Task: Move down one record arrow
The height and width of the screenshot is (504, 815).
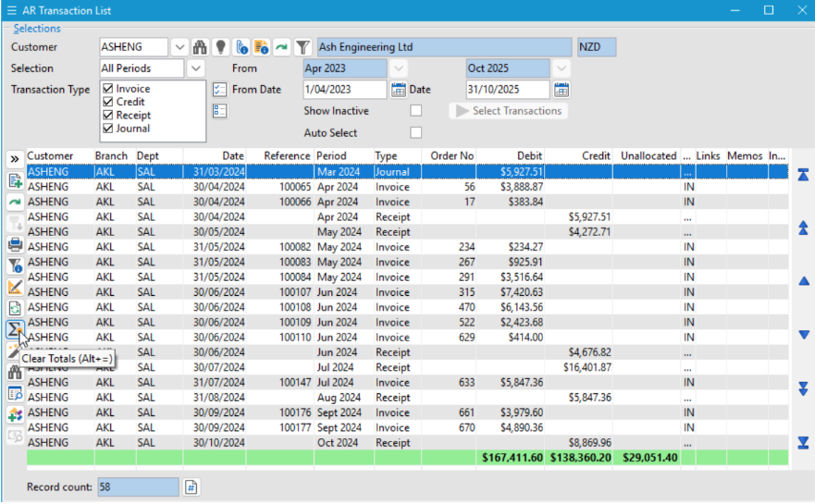Action: (804, 335)
